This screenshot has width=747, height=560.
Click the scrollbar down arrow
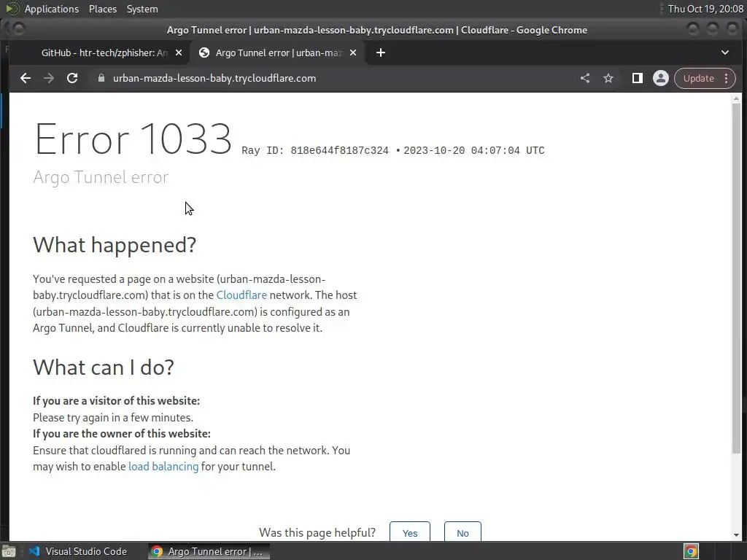click(x=737, y=535)
